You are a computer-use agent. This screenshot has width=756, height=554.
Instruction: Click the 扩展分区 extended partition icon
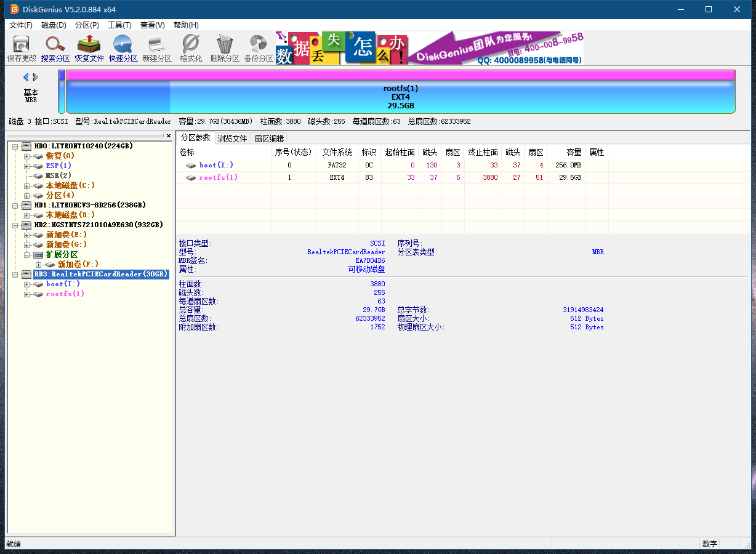coord(38,254)
